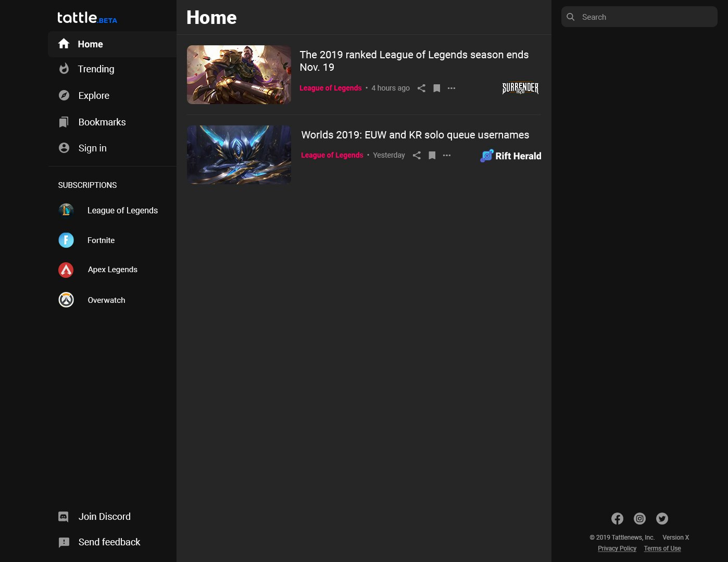This screenshot has width=728, height=562.
Task: Open more options for Worlds 2019 article
Action: (x=447, y=155)
